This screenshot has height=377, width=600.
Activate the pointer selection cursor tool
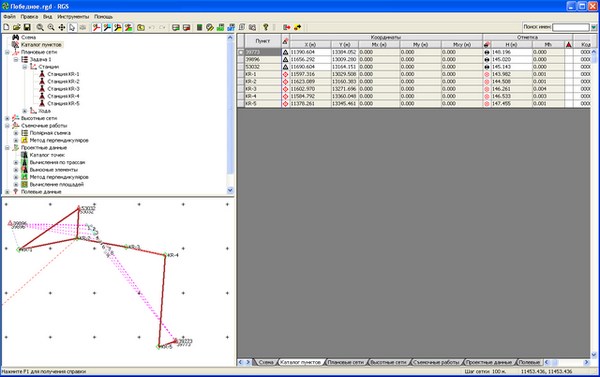[x=72, y=27]
